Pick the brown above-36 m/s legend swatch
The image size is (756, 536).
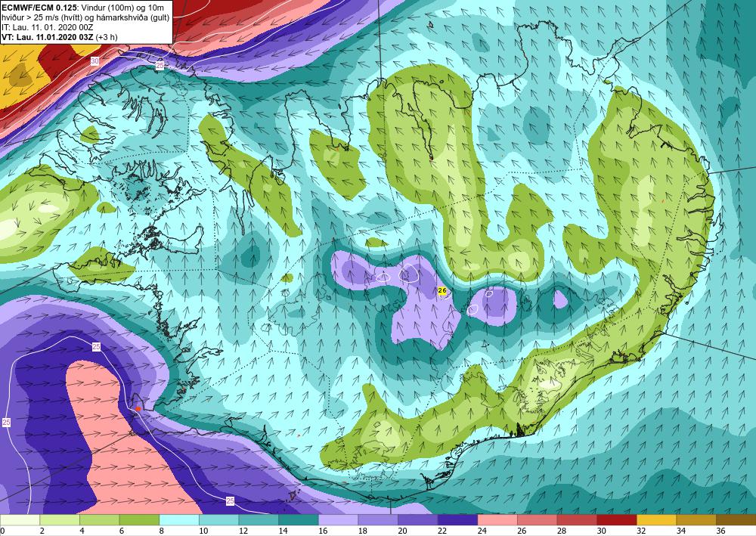(736, 519)
